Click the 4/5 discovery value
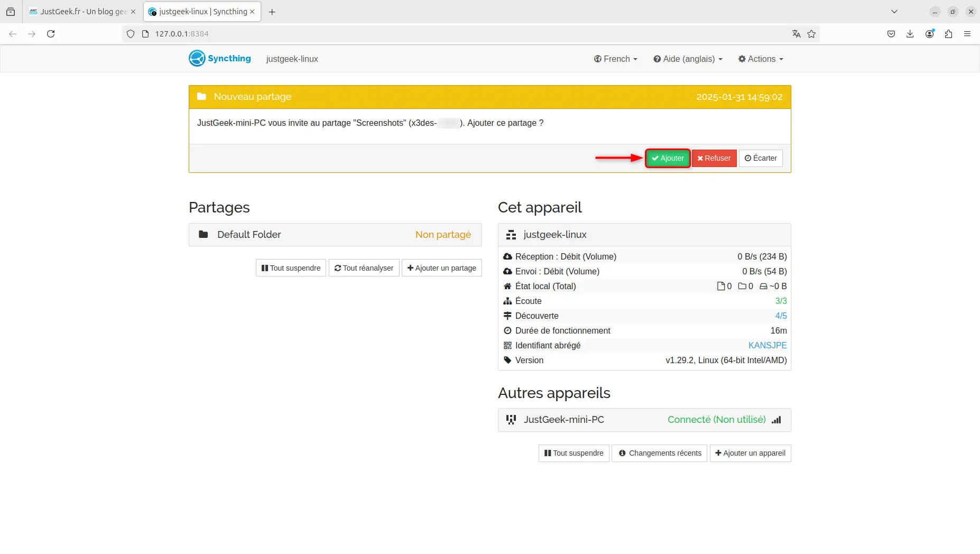The height and width of the screenshot is (554, 980). click(781, 316)
